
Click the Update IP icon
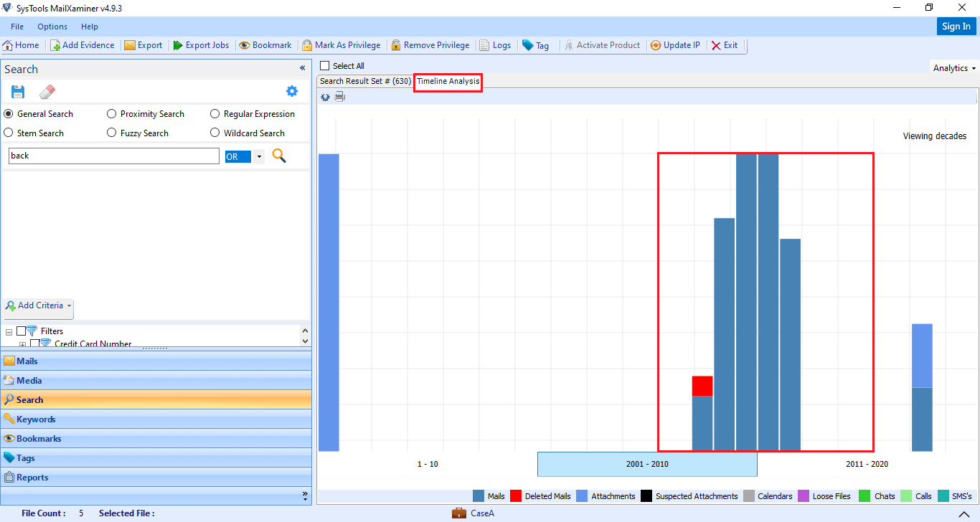tap(656, 45)
